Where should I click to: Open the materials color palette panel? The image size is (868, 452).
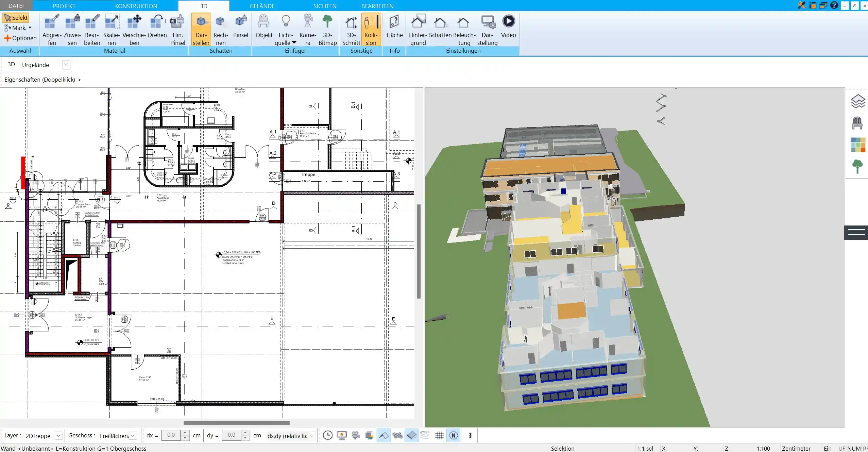[x=858, y=145]
